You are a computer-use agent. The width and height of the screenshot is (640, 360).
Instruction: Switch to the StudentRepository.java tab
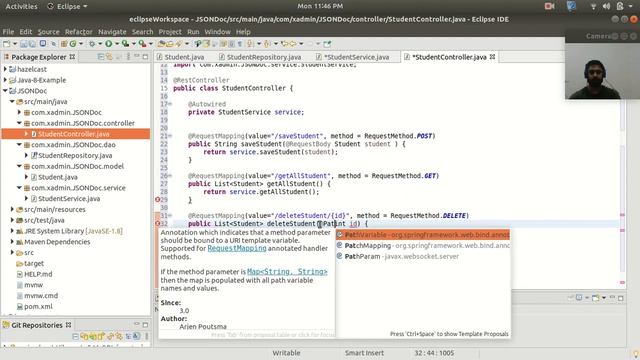264,57
